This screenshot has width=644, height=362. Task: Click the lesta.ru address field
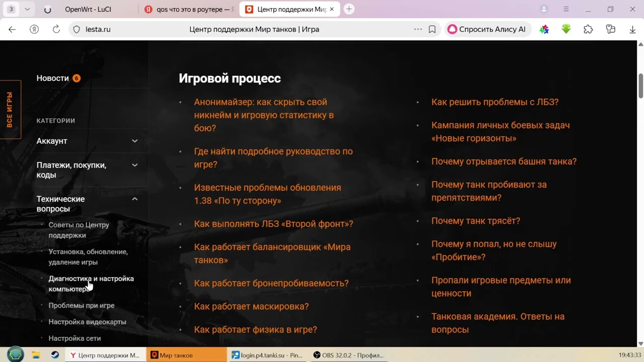pyautogui.click(x=98, y=29)
